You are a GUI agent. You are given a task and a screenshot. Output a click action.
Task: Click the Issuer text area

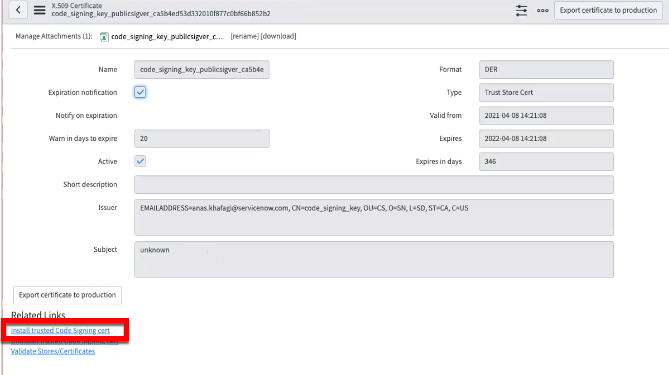[374, 217]
